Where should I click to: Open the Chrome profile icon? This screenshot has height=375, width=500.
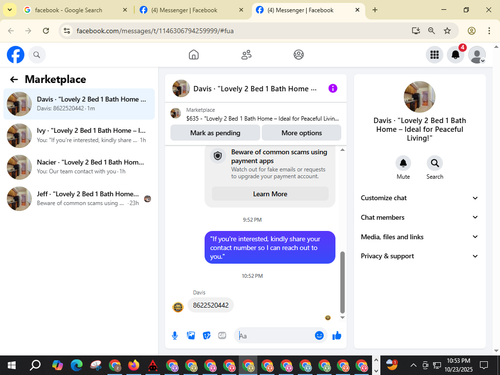point(471,31)
